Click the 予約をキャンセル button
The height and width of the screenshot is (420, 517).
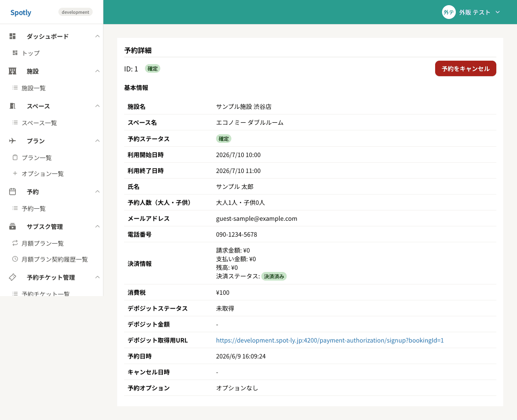[466, 68]
